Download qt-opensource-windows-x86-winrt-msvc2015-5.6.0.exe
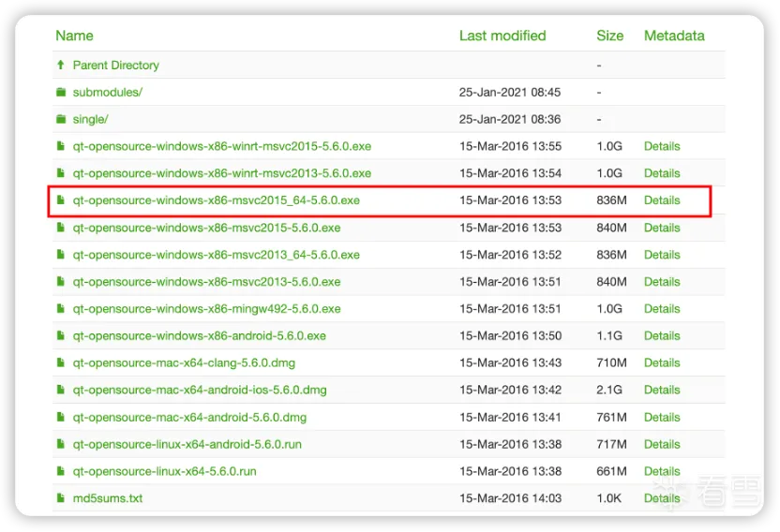Viewport: 780px width, 532px height. [222, 146]
